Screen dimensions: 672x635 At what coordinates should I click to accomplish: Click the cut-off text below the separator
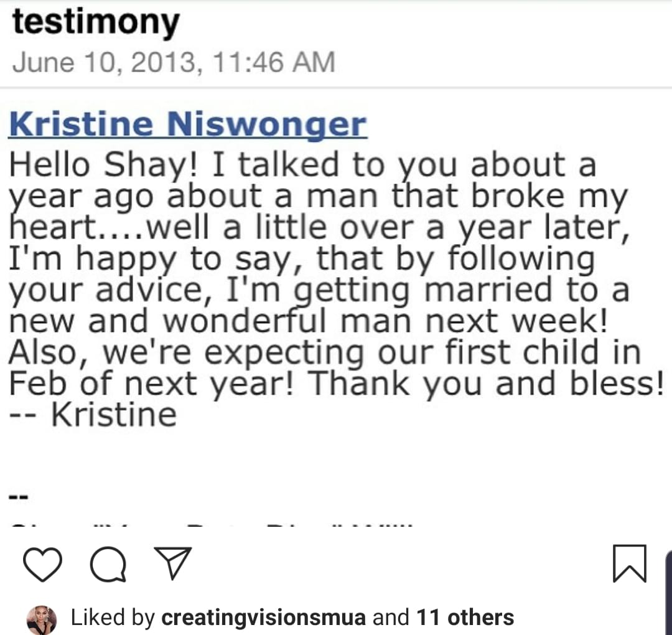click(211, 524)
